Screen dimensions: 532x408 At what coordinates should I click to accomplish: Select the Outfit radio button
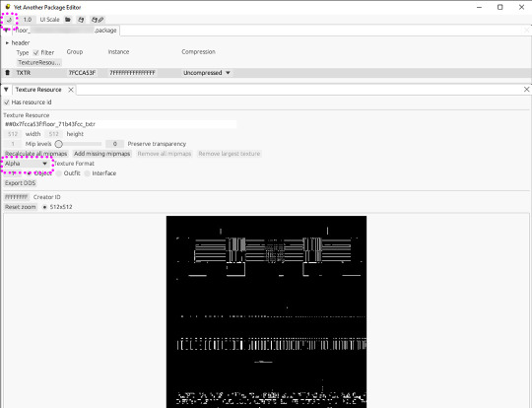click(59, 173)
